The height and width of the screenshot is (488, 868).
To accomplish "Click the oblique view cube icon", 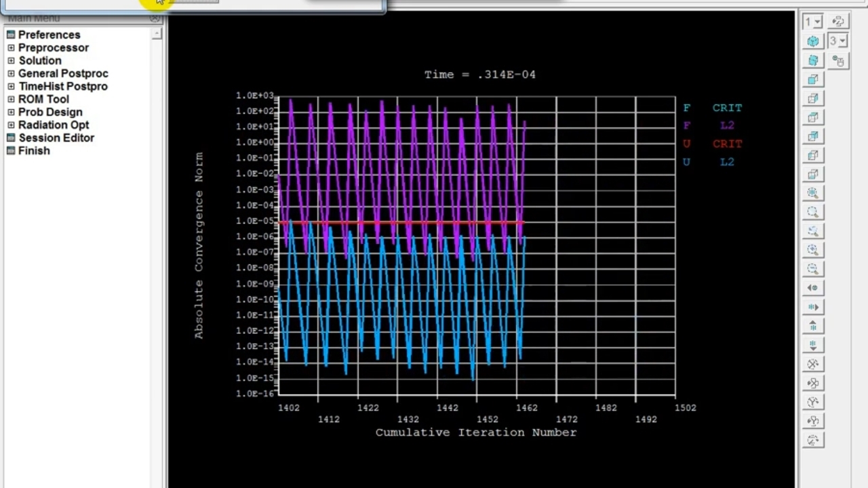I will coord(812,60).
